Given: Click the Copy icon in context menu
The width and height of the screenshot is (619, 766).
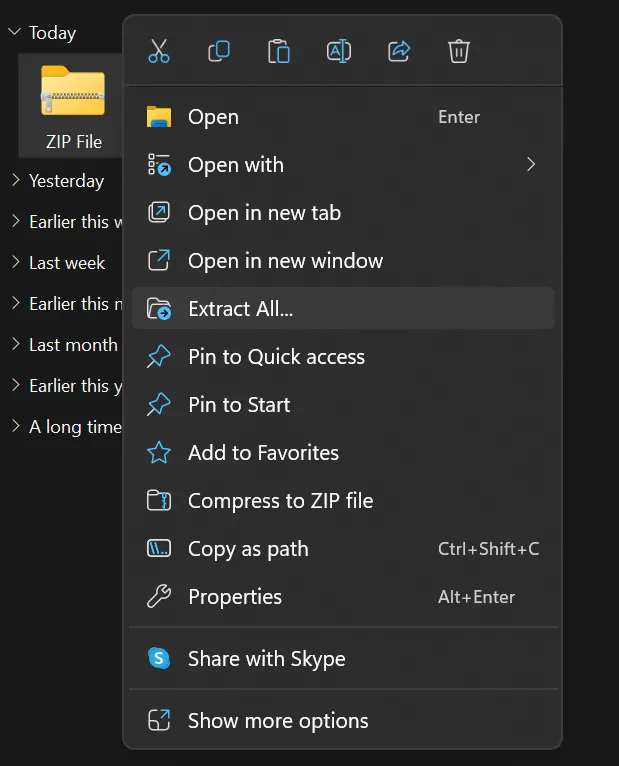Looking at the screenshot, I should [x=219, y=51].
